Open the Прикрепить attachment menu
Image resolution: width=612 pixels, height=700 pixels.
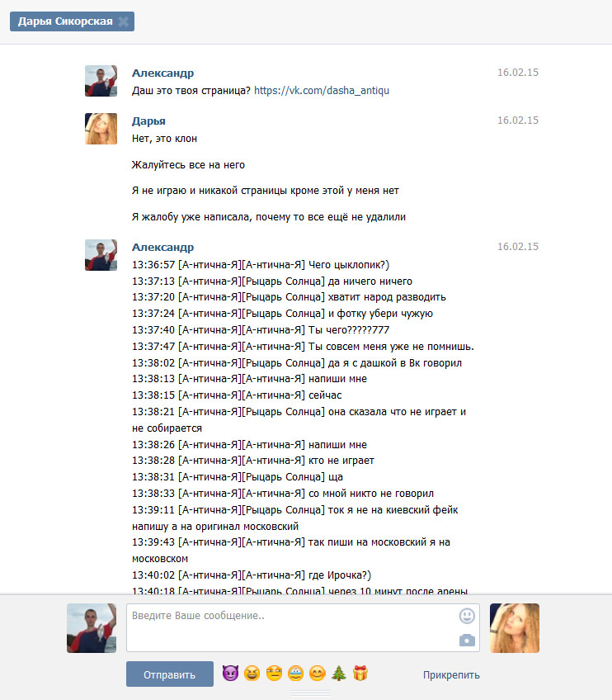click(x=451, y=675)
